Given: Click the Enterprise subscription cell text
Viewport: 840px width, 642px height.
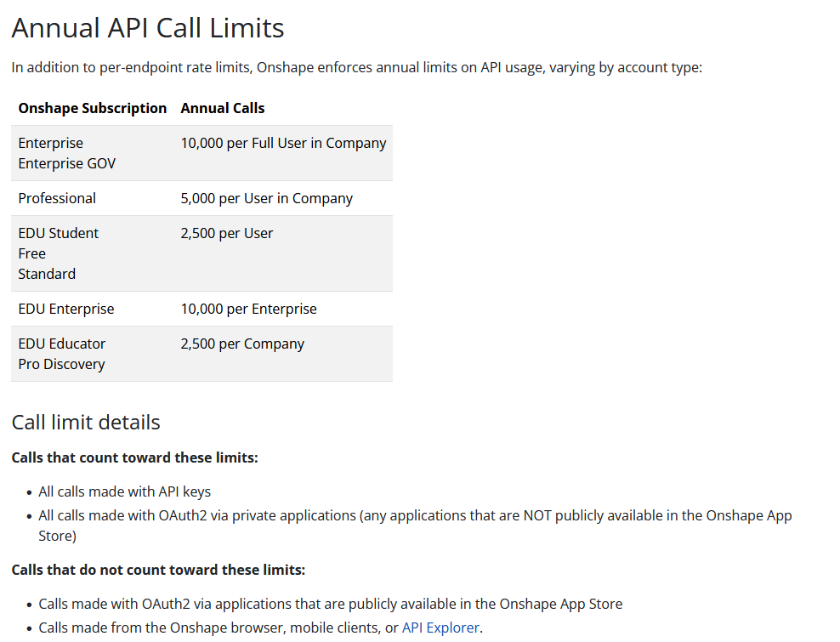Looking at the screenshot, I should coord(50,143).
